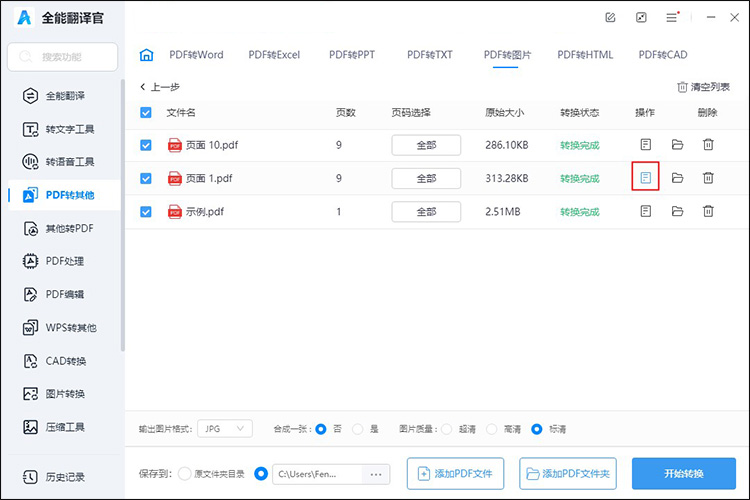
Task: Open 历史记录 in the sidebar
Action: tap(62, 477)
